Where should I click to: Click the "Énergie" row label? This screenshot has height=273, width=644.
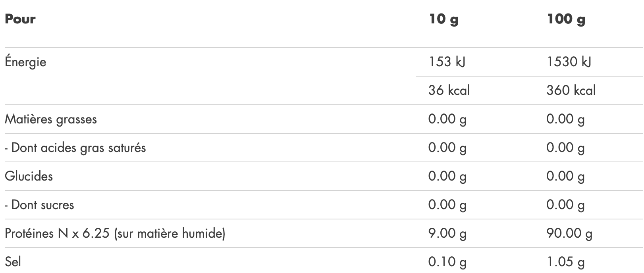[25, 62]
